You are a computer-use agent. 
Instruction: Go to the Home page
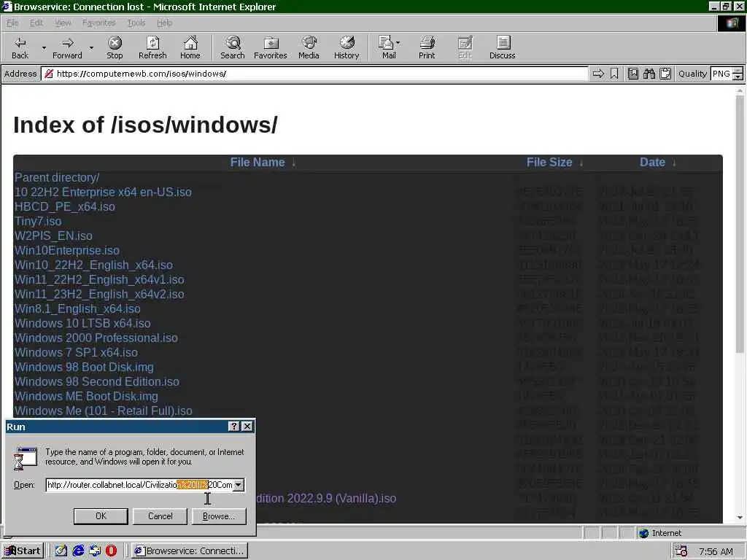click(190, 47)
